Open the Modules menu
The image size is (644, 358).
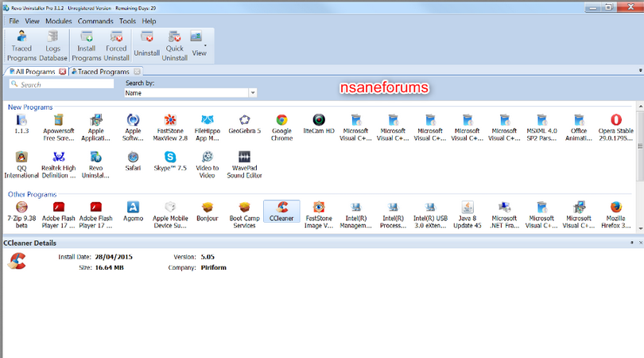58,21
